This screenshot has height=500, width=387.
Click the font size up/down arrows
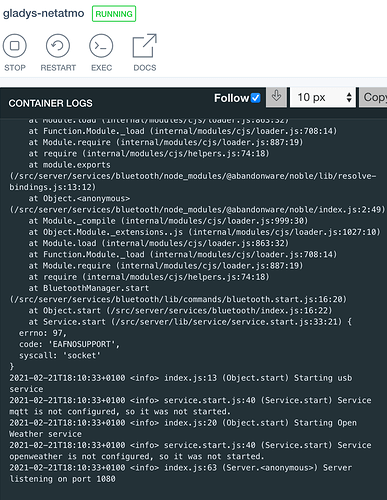tap(349, 97)
